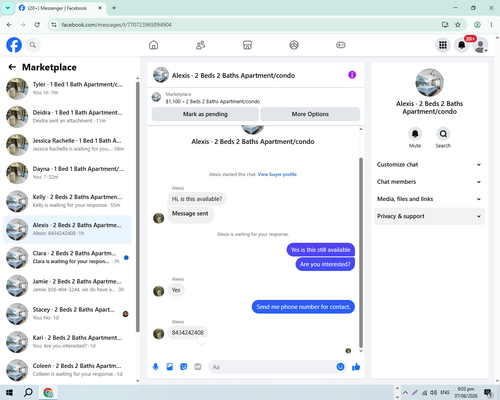Open the Groups icon in top bar
The height and width of the screenshot is (400, 500).
[x=294, y=45]
